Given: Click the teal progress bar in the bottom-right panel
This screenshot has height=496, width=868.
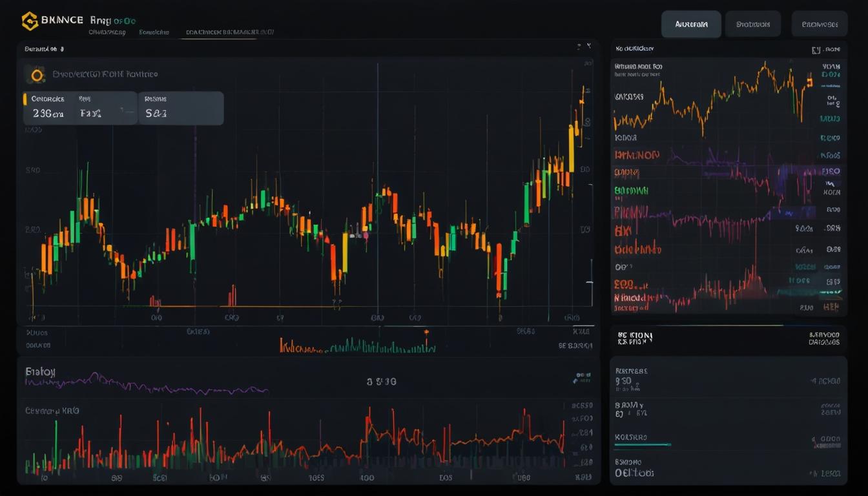Looking at the screenshot, I should [x=643, y=444].
